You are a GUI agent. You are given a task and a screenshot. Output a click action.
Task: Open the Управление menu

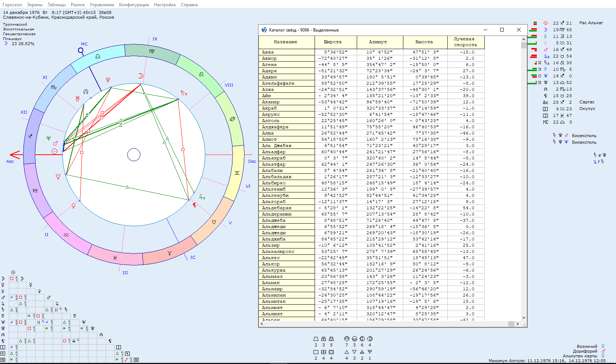102,5
